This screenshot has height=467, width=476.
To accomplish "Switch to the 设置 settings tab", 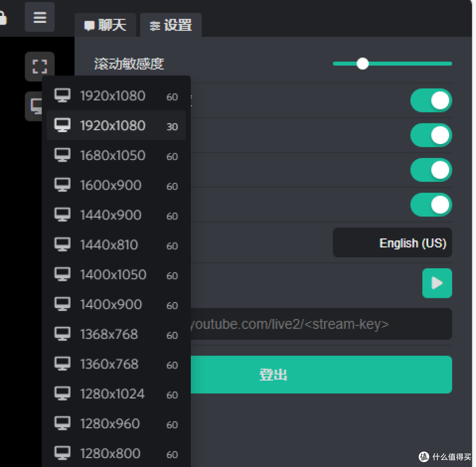I will tap(171, 25).
